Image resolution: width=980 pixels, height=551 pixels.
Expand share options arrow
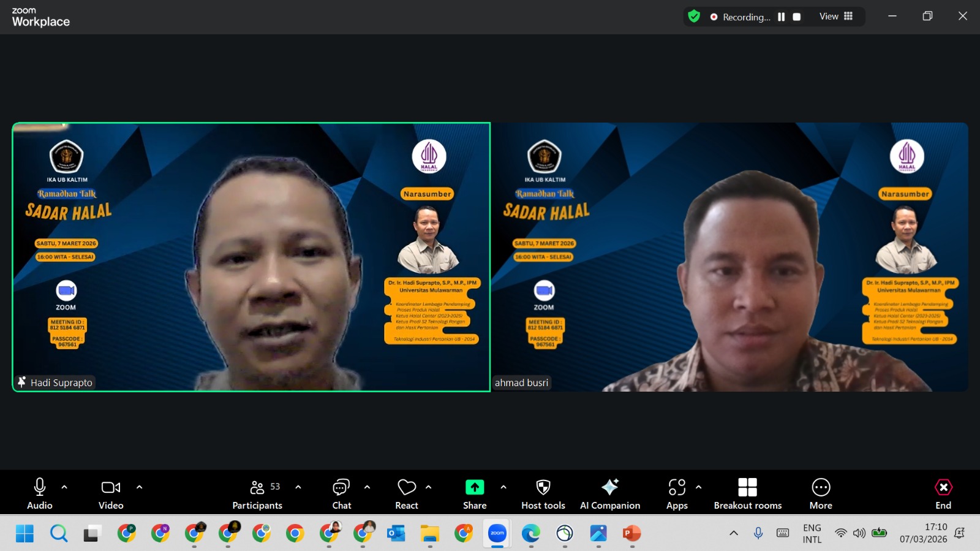click(x=503, y=487)
